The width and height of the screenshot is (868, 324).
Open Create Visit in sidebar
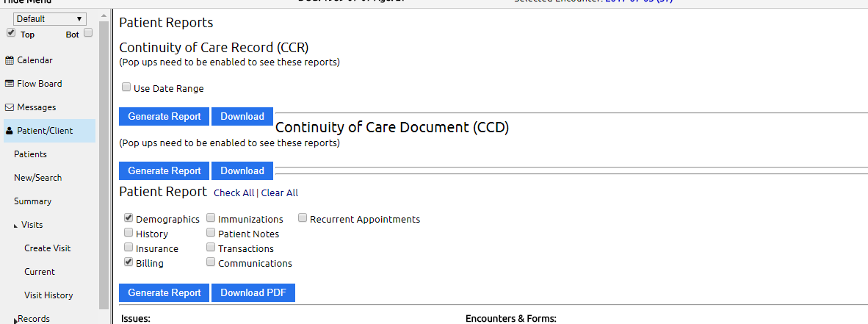(48, 248)
